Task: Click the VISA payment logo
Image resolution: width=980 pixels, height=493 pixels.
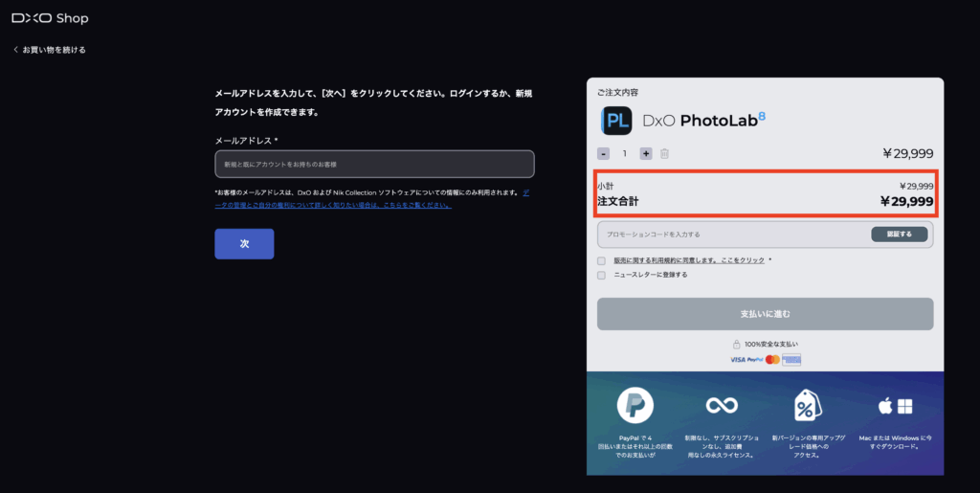Action: [738, 360]
